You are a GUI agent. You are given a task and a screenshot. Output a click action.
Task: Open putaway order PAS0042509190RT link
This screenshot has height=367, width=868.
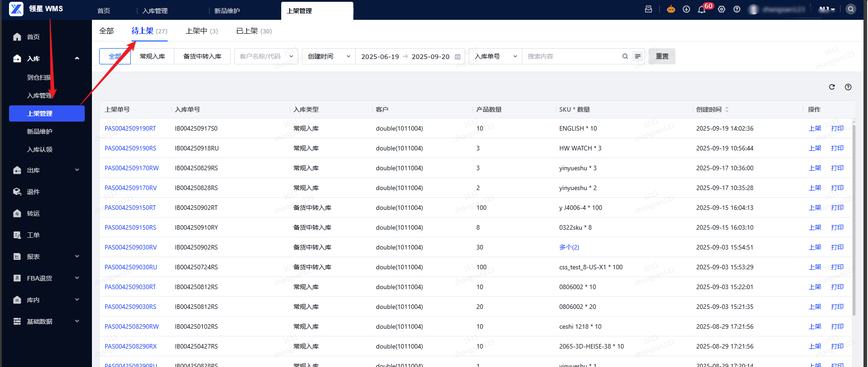coord(130,128)
